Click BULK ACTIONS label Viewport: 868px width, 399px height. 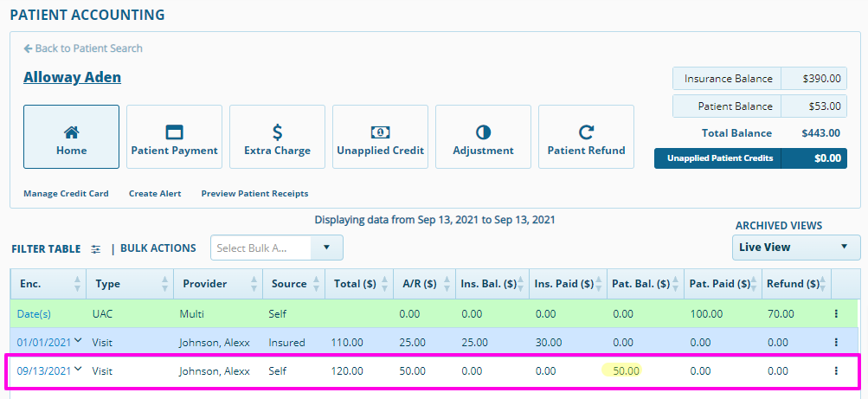tap(158, 248)
